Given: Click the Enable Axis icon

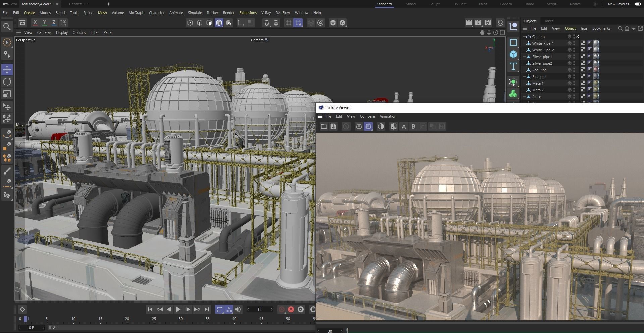Looking at the screenshot, I should tap(241, 23).
